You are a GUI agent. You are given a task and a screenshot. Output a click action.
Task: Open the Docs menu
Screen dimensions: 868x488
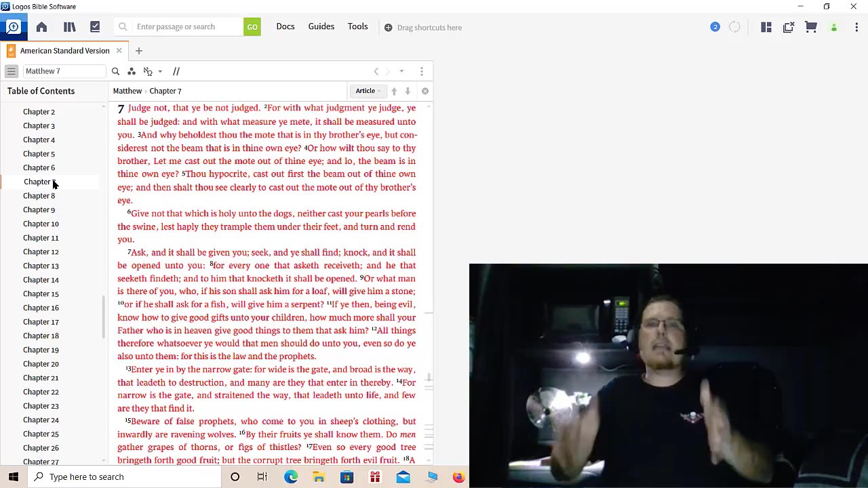tap(285, 26)
